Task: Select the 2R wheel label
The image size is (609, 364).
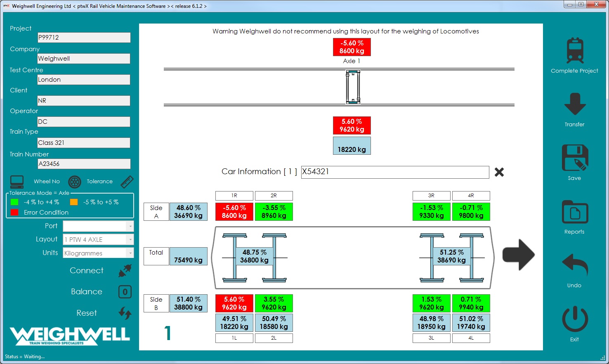Action: tap(274, 196)
